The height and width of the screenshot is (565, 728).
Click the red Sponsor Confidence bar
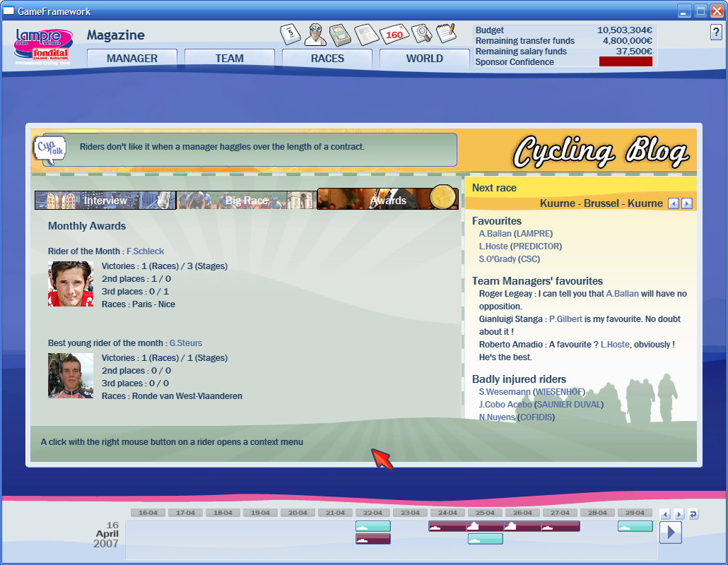[625, 62]
